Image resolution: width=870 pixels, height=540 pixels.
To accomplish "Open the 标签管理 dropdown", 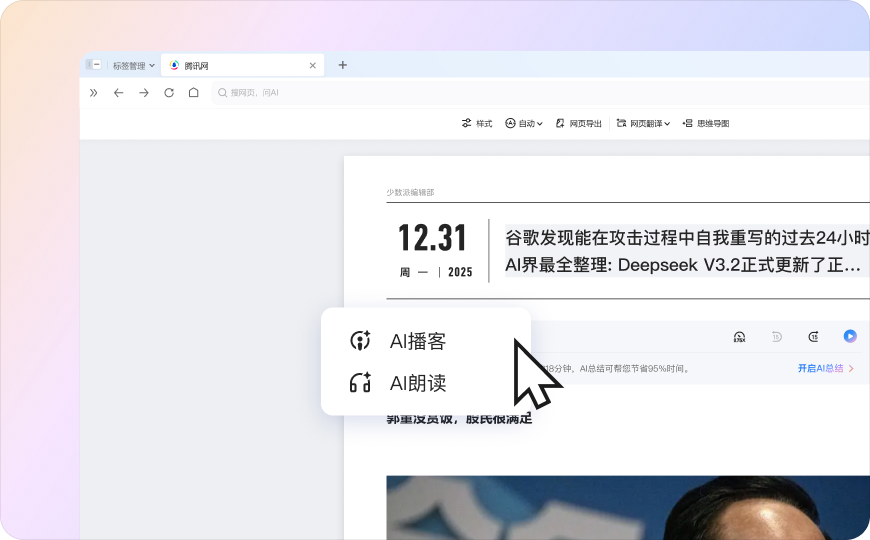I will click(134, 65).
